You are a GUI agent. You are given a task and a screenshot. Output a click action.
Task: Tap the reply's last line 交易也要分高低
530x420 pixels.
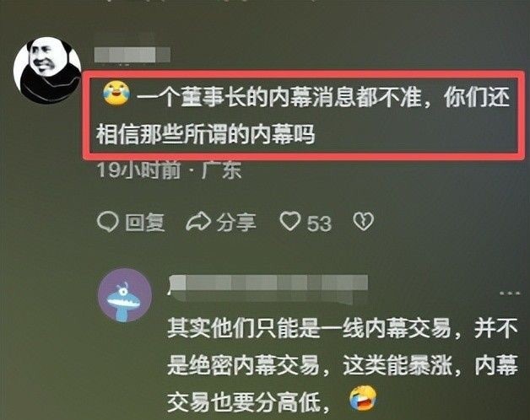248,402
